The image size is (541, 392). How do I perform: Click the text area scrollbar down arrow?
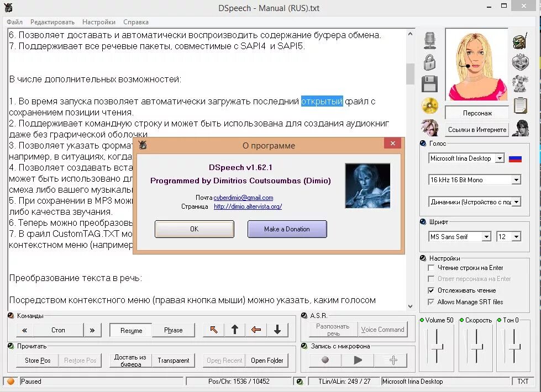tap(410, 306)
